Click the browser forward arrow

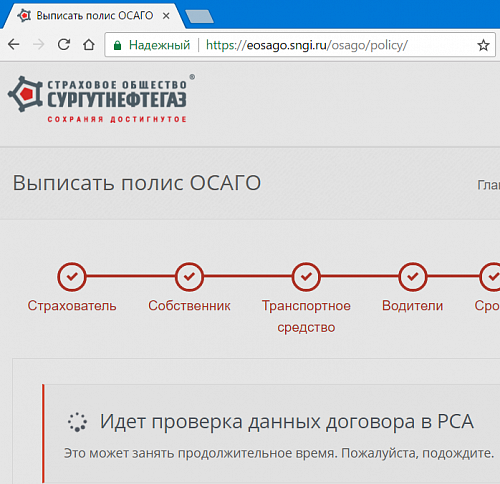[39, 44]
